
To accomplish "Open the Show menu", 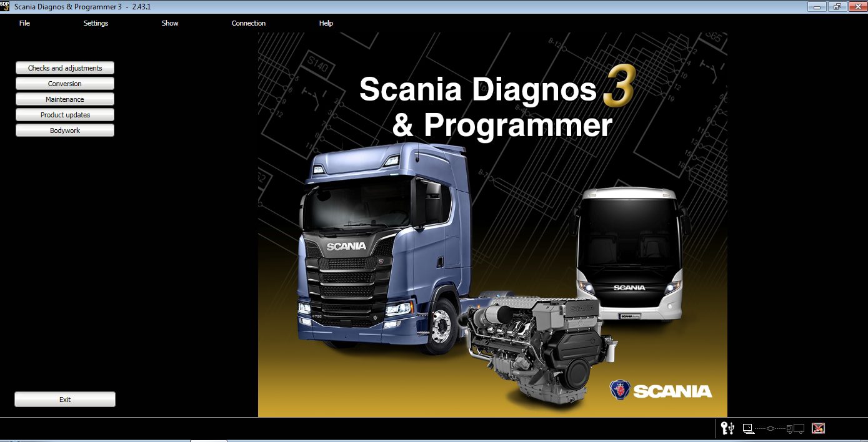I will pyautogui.click(x=169, y=23).
